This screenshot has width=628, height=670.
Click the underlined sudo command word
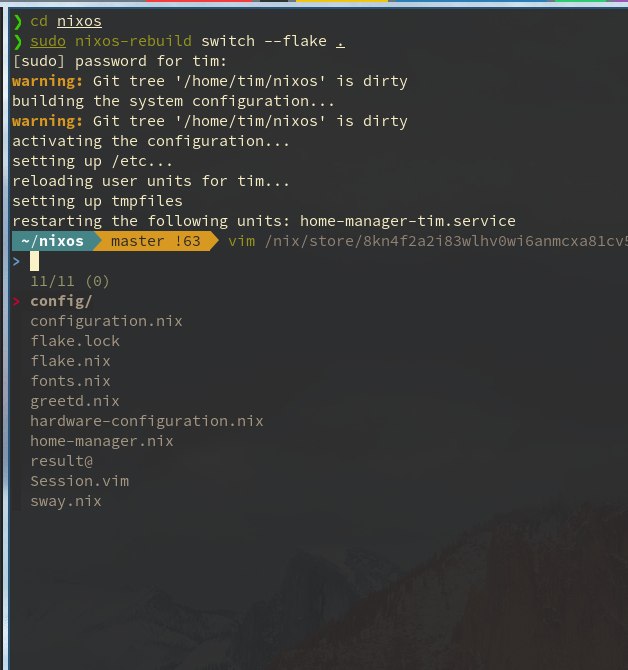click(x=48, y=41)
